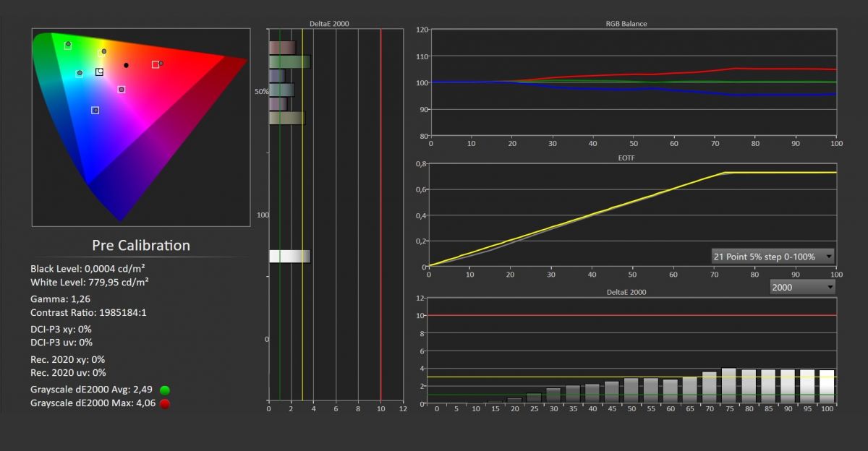Image resolution: width=868 pixels, height=451 pixels.
Task: Select the blue target square in gamut diagram
Action: tap(95, 110)
